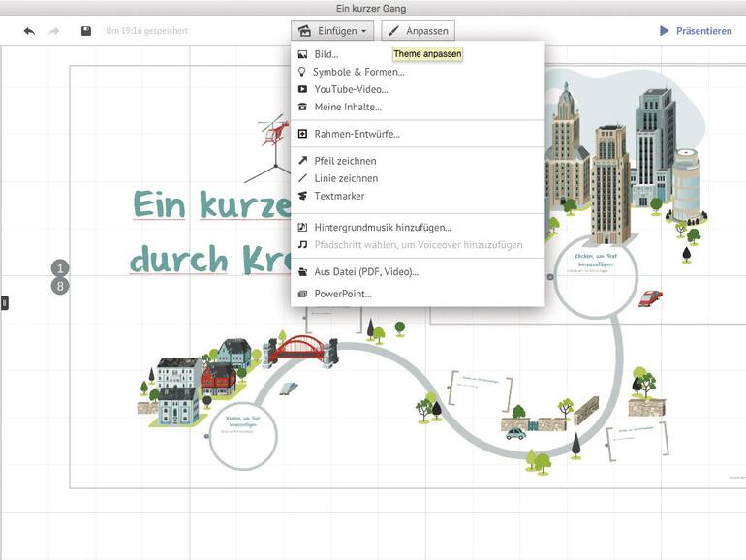Viewport: 746px width, 560px height.
Task: Select the circle frame near the skyscrapers
Action: tap(595, 276)
